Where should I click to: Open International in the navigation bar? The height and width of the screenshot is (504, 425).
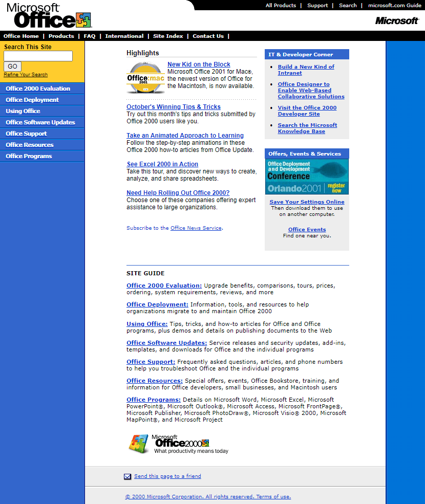124,36
